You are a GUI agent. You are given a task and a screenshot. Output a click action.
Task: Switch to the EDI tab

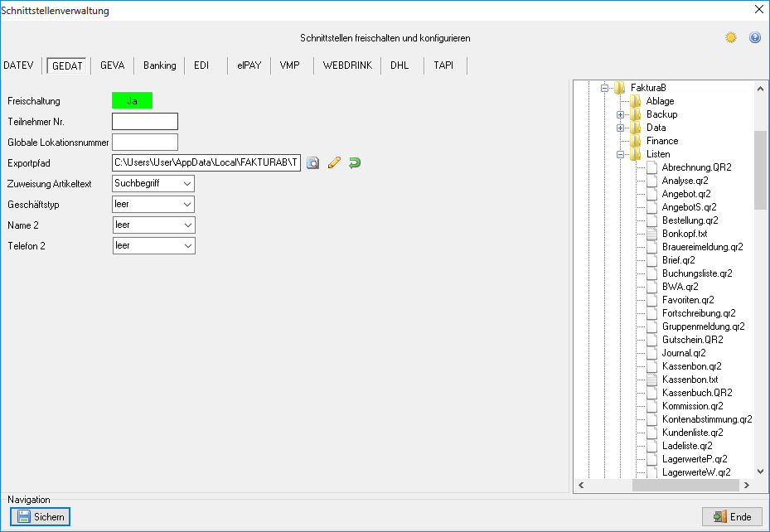pyautogui.click(x=201, y=65)
